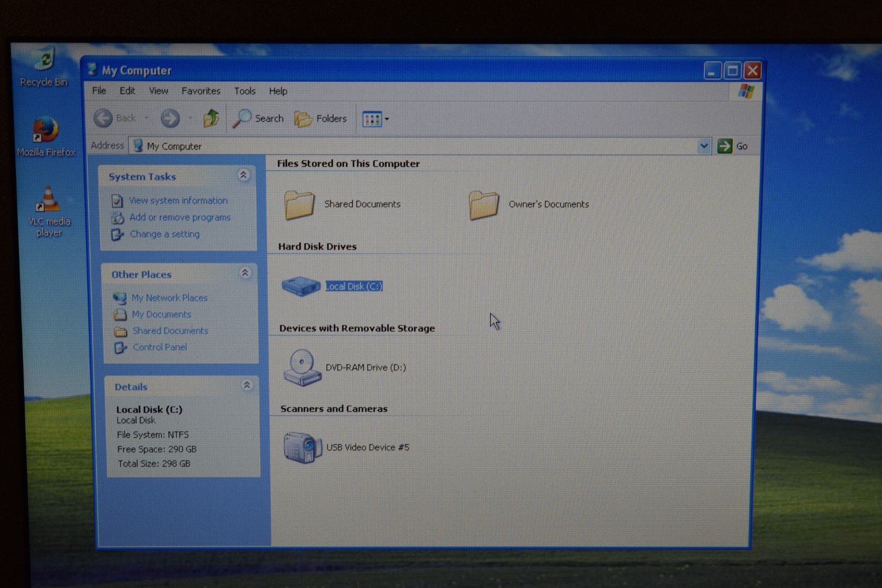Click the Scanners and Cameras header
Image resolution: width=882 pixels, height=588 pixels.
coord(334,408)
